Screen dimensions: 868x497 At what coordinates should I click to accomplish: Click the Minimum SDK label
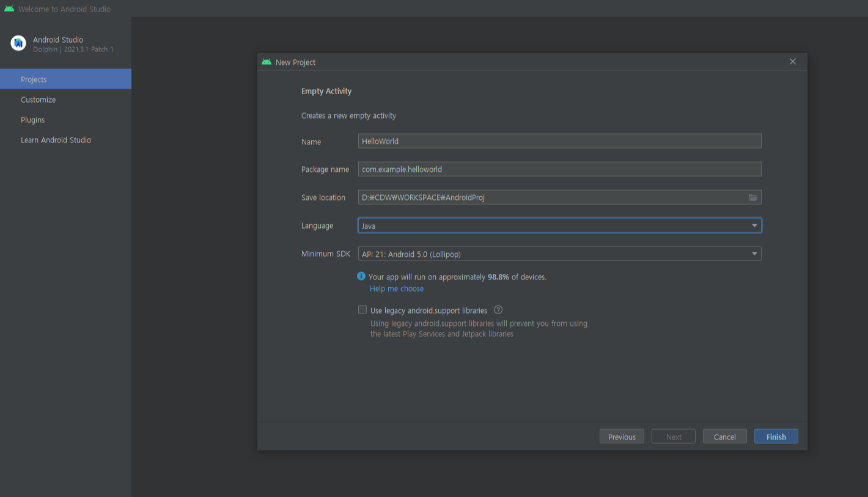point(326,254)
